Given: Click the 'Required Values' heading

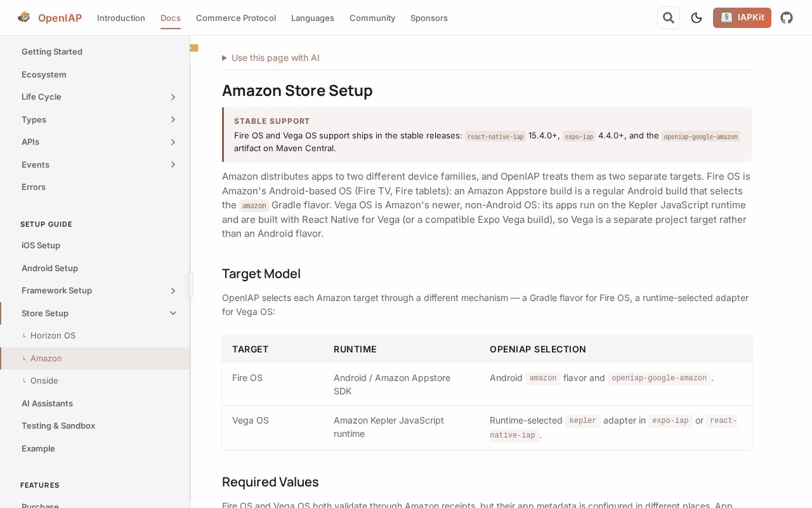Looking at the screenshot, I should (x=270, y=482).
